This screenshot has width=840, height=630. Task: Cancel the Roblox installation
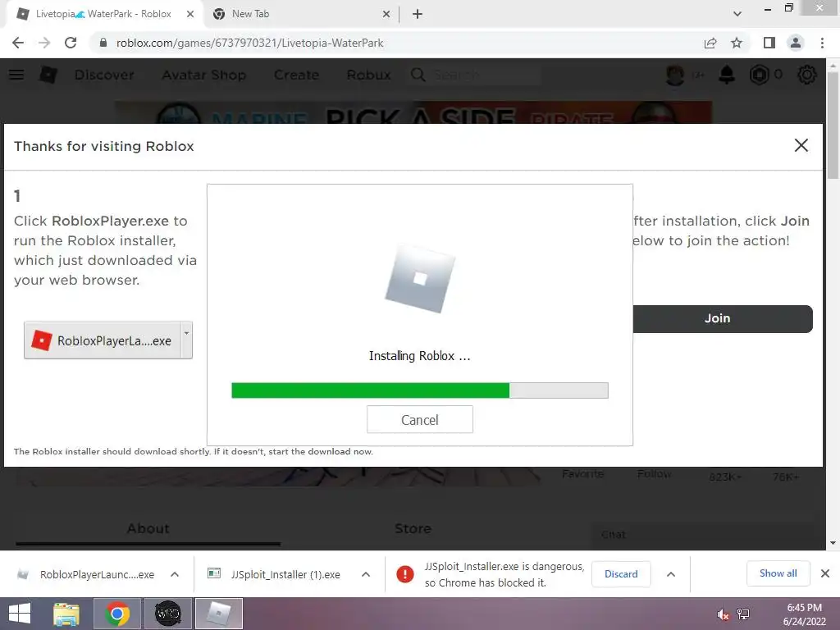coord(419,419)
